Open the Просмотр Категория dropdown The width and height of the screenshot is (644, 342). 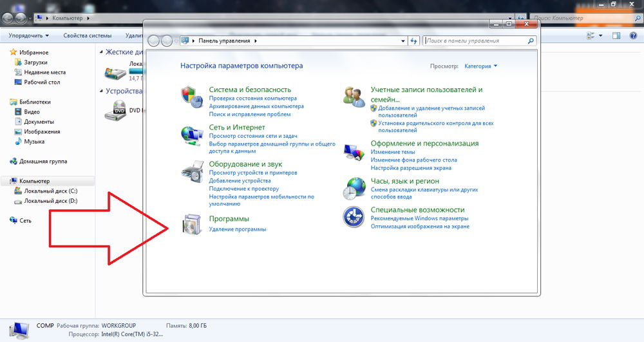[x=480, y=66]
